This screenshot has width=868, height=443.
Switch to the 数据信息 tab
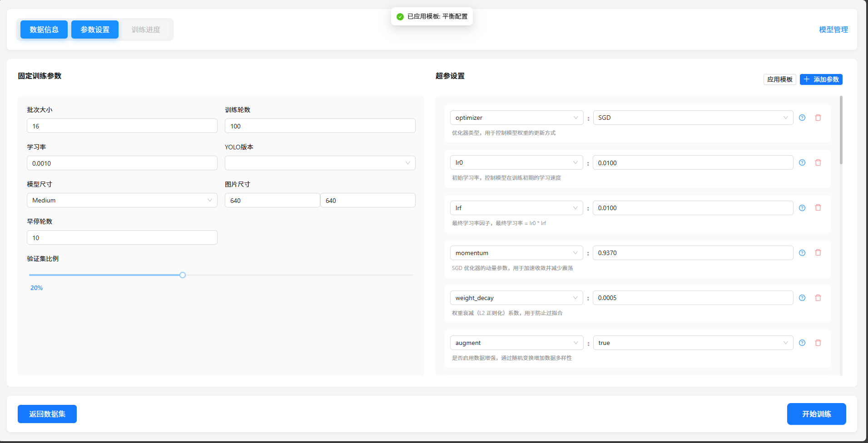[x=44, y=30]
